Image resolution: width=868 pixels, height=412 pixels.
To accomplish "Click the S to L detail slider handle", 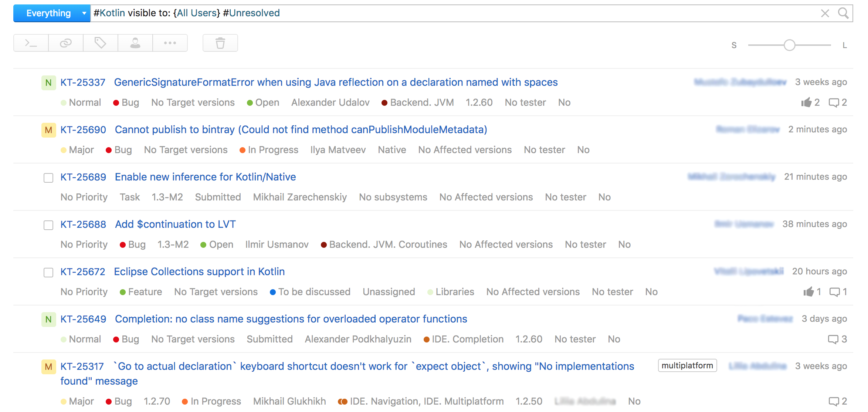I will pos(790,45).
